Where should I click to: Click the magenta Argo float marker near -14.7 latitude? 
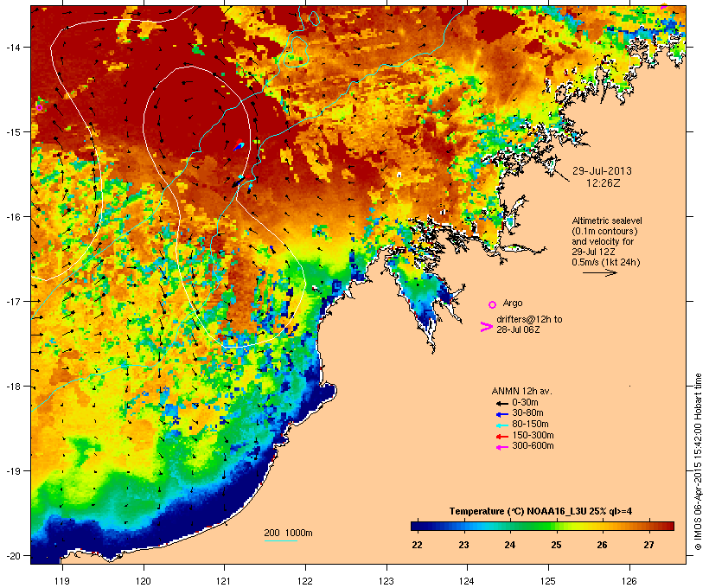[39, 107]
